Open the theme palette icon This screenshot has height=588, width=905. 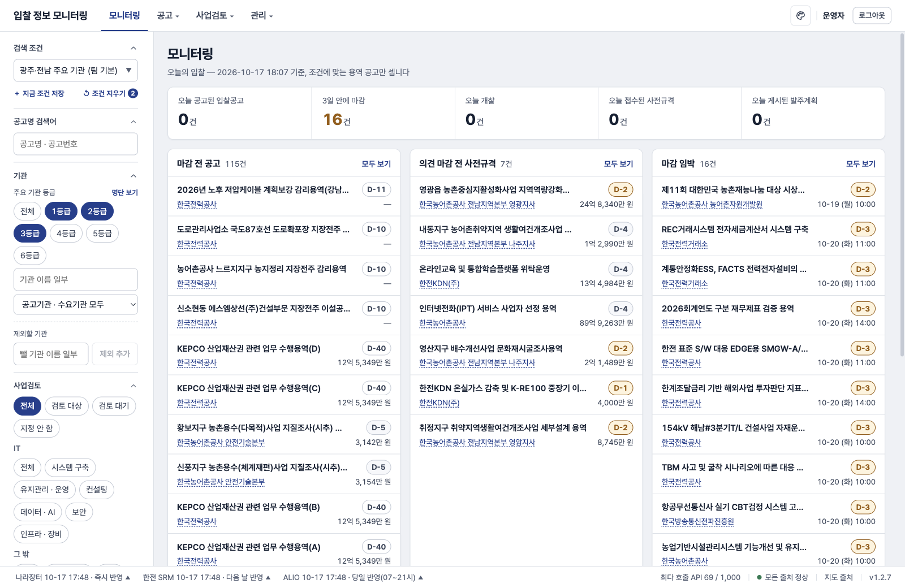(800, 15)
